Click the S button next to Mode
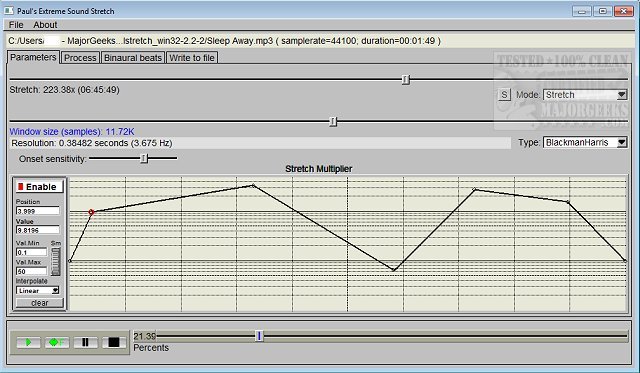The image size is (640, 373). (504, 95)
